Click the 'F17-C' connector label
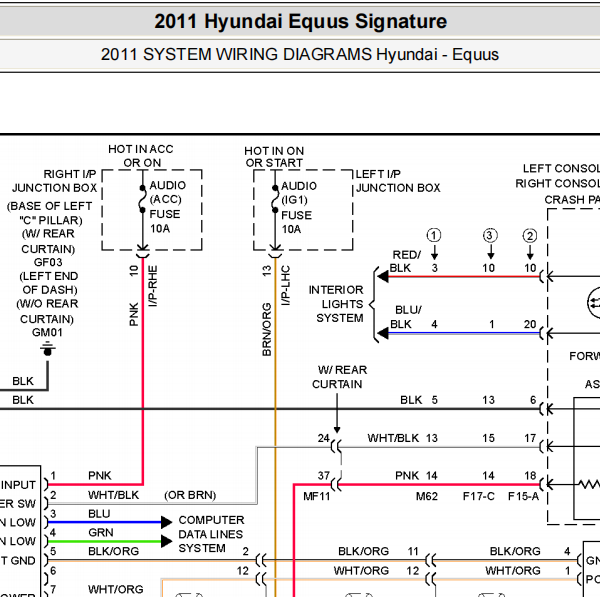The image size is (600, 597). (x=478, y=497)
